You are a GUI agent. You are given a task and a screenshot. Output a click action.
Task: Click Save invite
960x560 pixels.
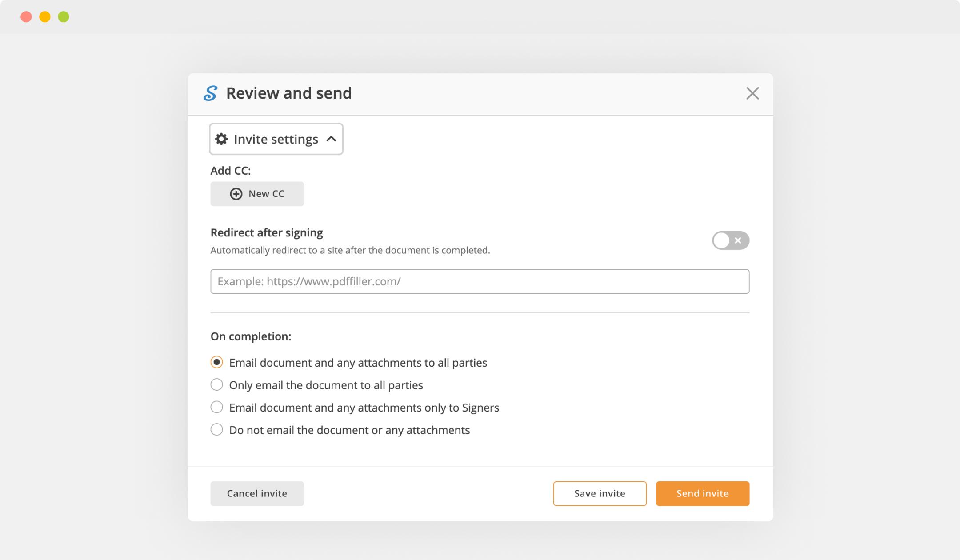tap(600, 493)
